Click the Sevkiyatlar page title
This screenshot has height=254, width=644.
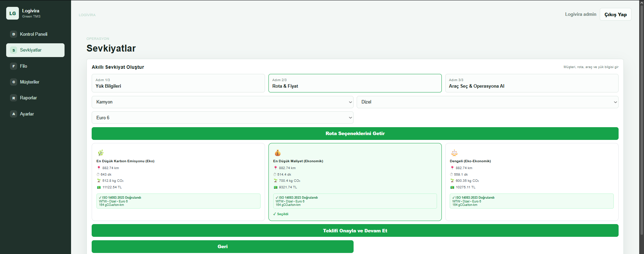(x=111, y=48)
